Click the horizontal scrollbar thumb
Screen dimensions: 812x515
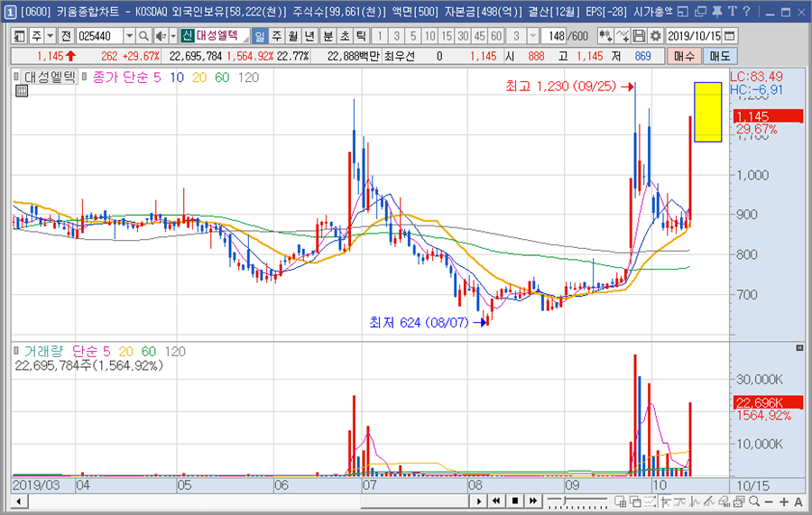[x=415, y=501]
